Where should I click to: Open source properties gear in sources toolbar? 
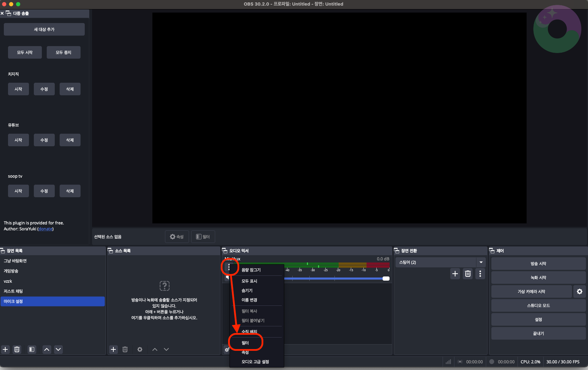click(x=140, y=349)
